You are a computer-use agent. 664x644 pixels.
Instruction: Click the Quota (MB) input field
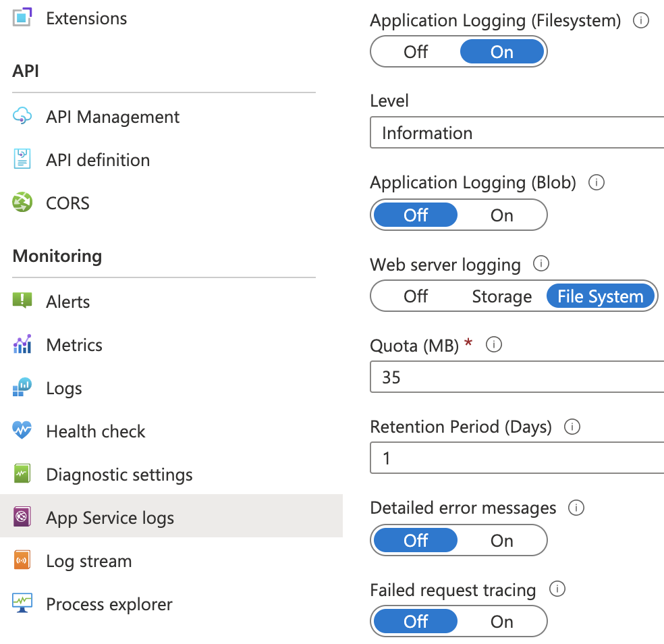[x=517, y=377]
